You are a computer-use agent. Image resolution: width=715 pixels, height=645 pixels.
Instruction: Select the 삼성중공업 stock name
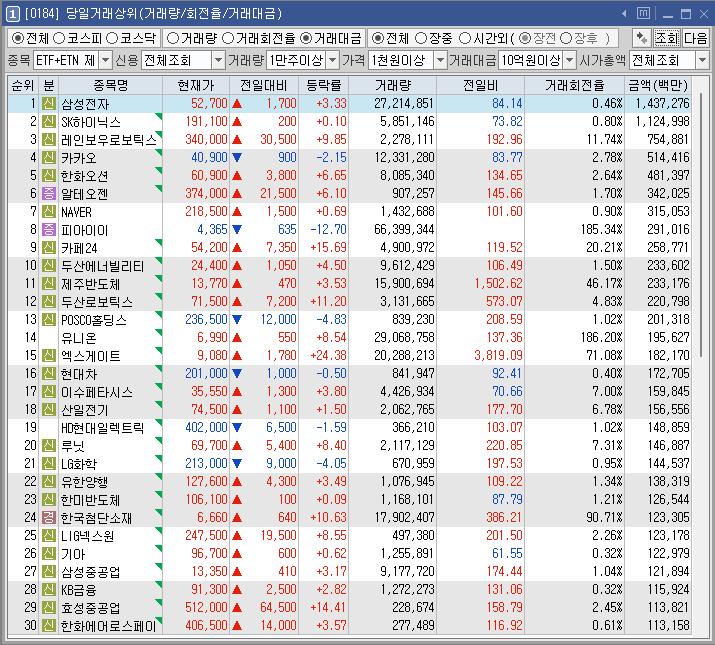pos(90,572)
